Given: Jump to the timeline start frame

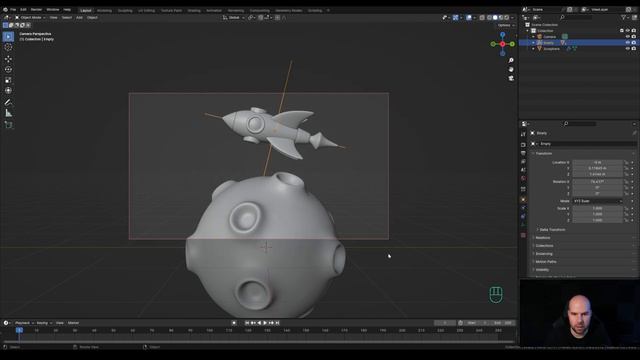Looking at the screenshot, I should click(x=247, y=323).
